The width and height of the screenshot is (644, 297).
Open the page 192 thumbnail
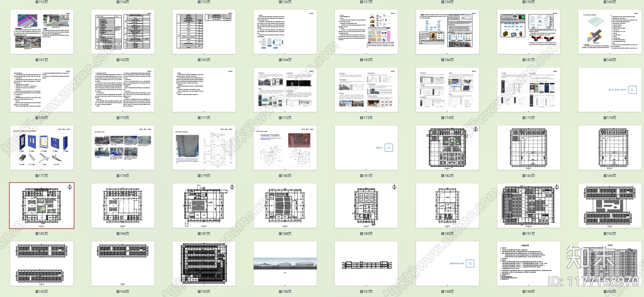point(610,206)
